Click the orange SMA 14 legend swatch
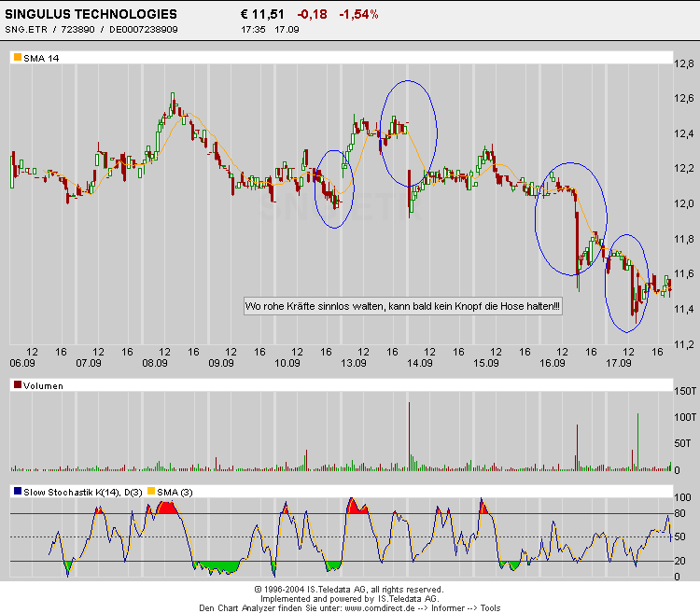The height and width of the screenshot is (613, 700). pos(18,57)
